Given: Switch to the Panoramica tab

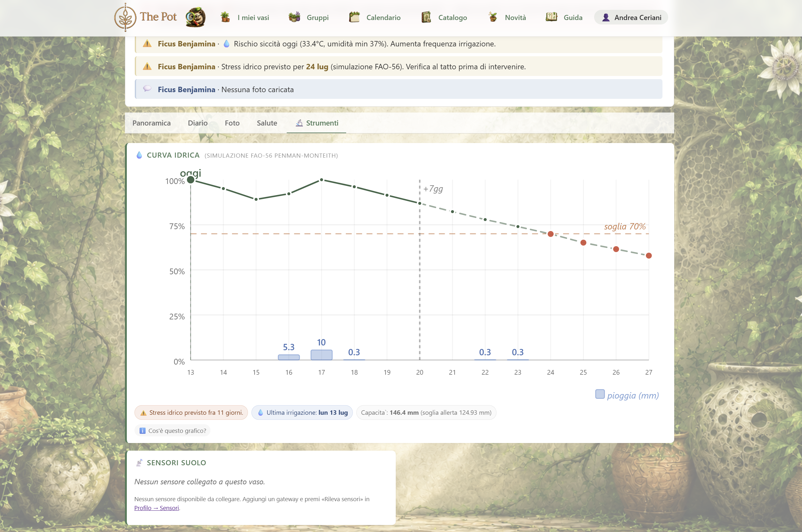Looking at the screenshot, I should tap(151, 123).
